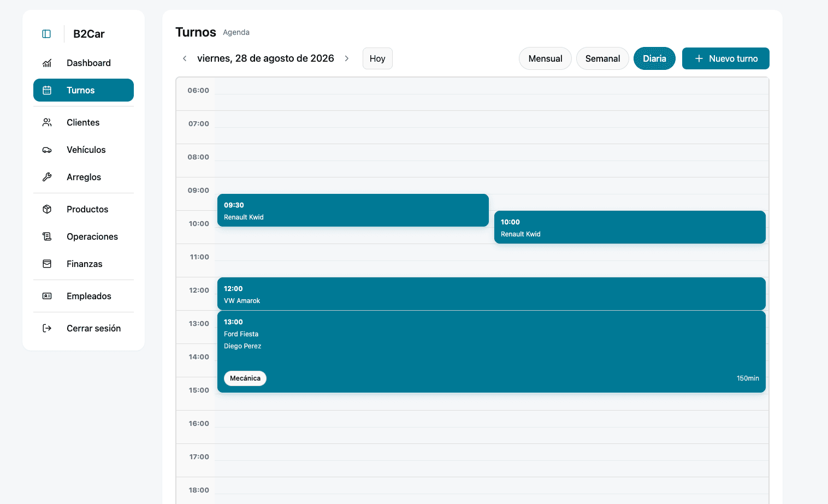Image resolution: width=828 pixels, height=504 pixels.
Task: Click client name Diego Perez
Action: click(243, 346)
